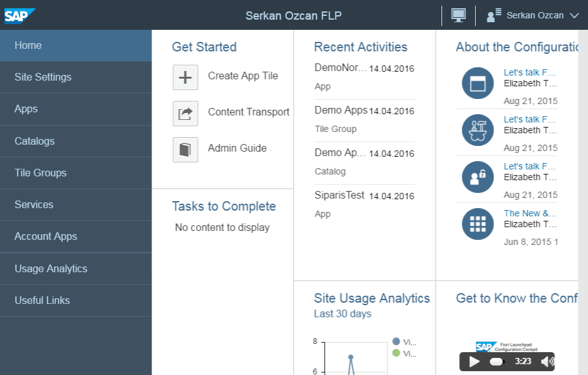Mute the video with the speaker icon
This screenshot has width=588, height=375.
pos(547,362)
